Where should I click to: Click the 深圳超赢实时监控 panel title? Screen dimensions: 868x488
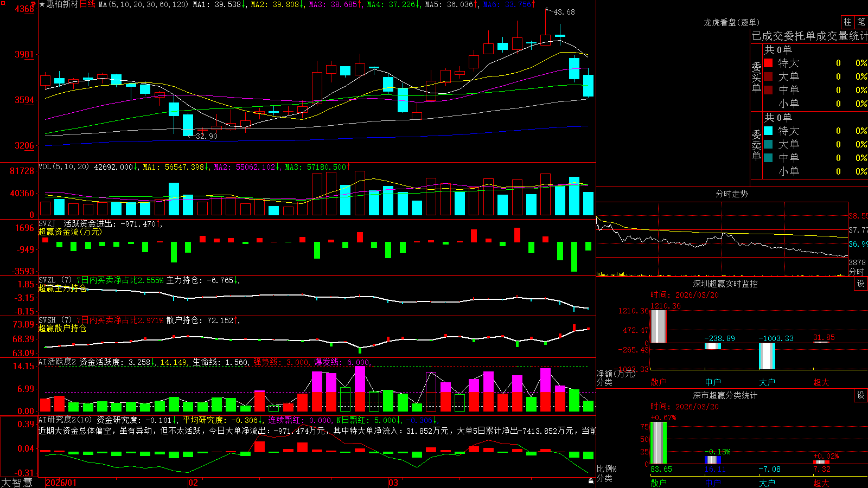pyautogui.click(x=725, y=284)
